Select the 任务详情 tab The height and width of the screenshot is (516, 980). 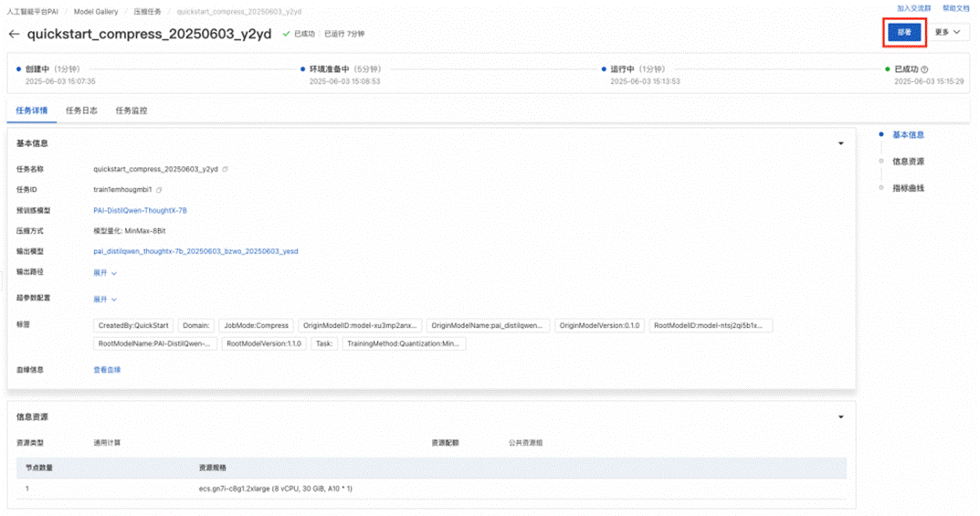click(32, 111)
